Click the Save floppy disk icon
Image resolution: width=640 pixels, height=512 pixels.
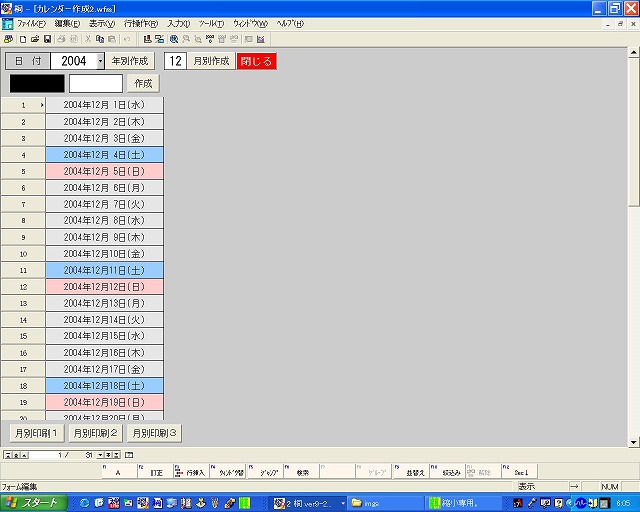[x=47, y=39]
